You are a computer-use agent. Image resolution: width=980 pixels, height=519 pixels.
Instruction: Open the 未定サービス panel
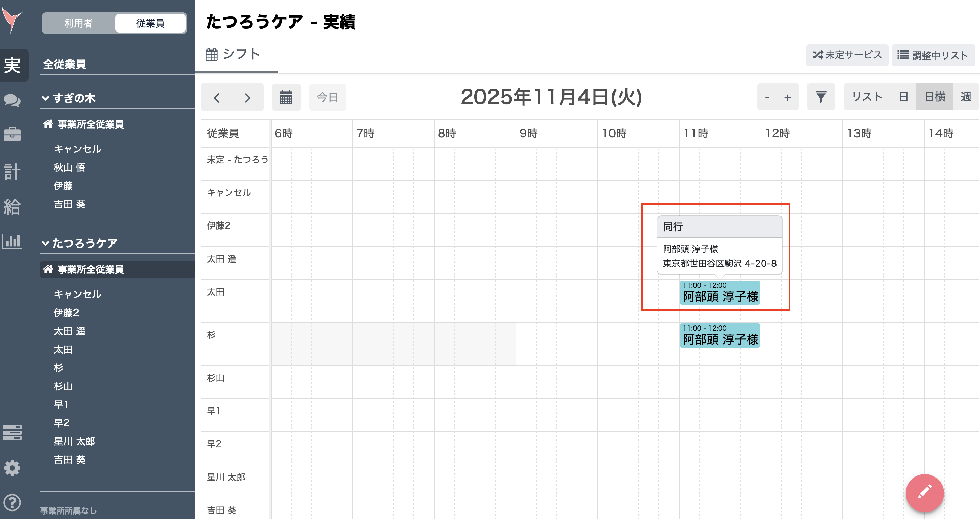847,55
